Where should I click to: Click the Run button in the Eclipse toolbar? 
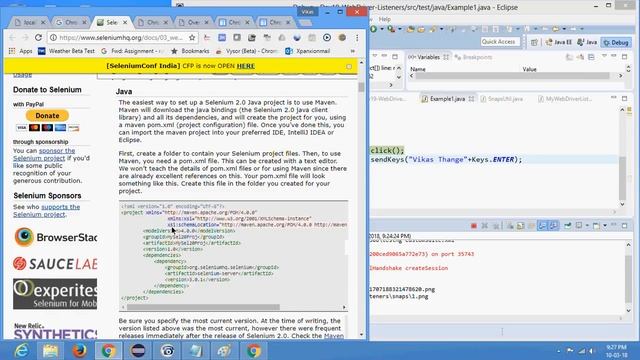(x=373, y=29)
